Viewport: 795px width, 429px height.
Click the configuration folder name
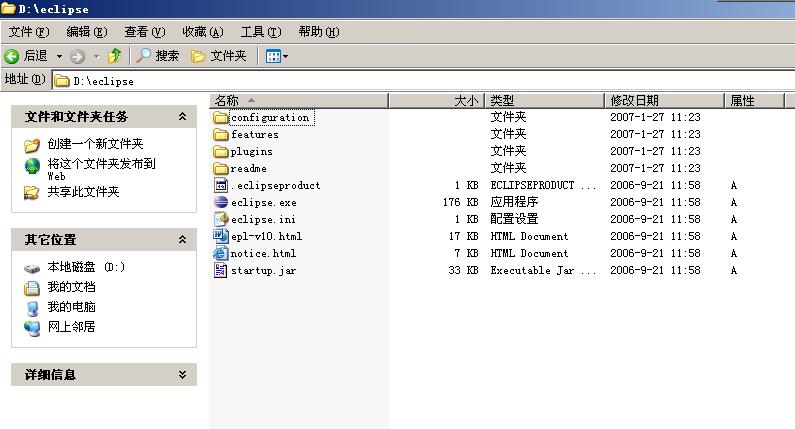[270, 118]
